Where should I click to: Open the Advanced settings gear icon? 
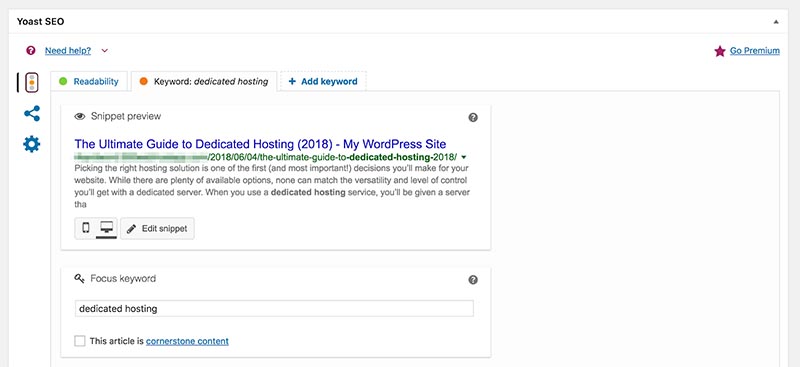point(32,144)
